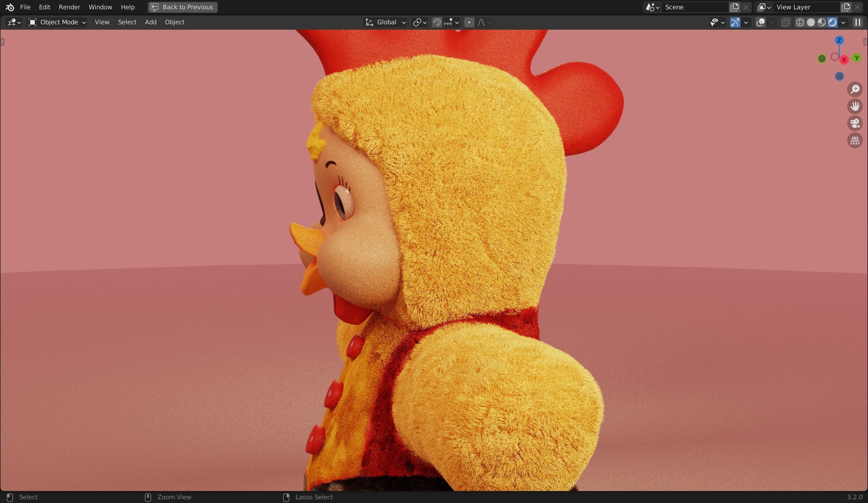Switch to solid viewport shading

(x=811, y=22)
